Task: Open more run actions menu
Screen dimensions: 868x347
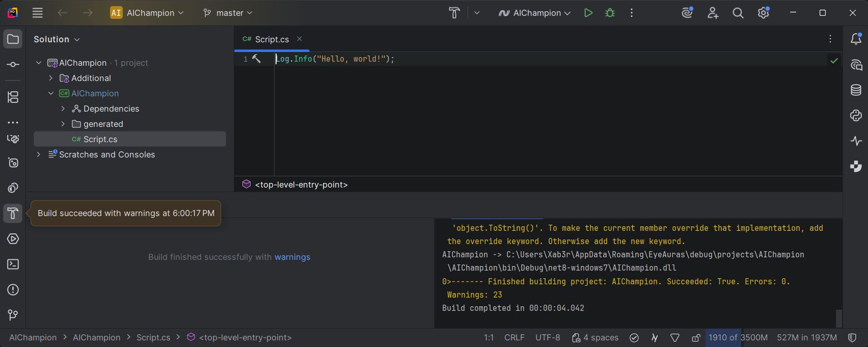Action: click(x=632, y=13)
